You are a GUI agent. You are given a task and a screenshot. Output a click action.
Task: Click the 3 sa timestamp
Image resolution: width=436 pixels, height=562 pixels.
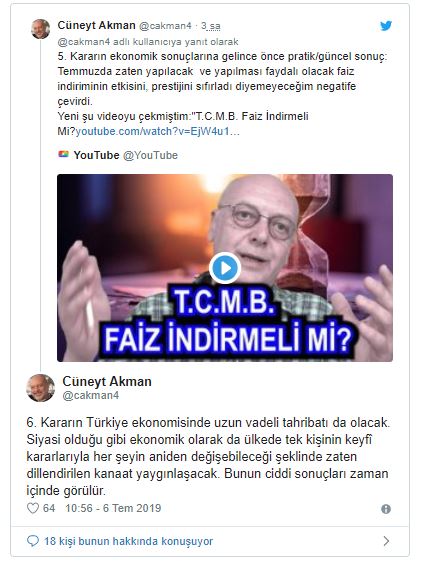pyautogui.click(x=210, y=26)
